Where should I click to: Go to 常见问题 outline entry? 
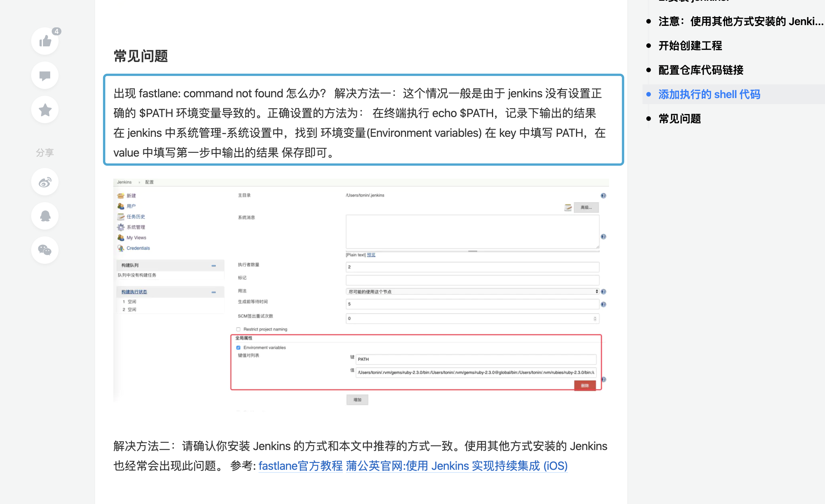coord(679,119)
